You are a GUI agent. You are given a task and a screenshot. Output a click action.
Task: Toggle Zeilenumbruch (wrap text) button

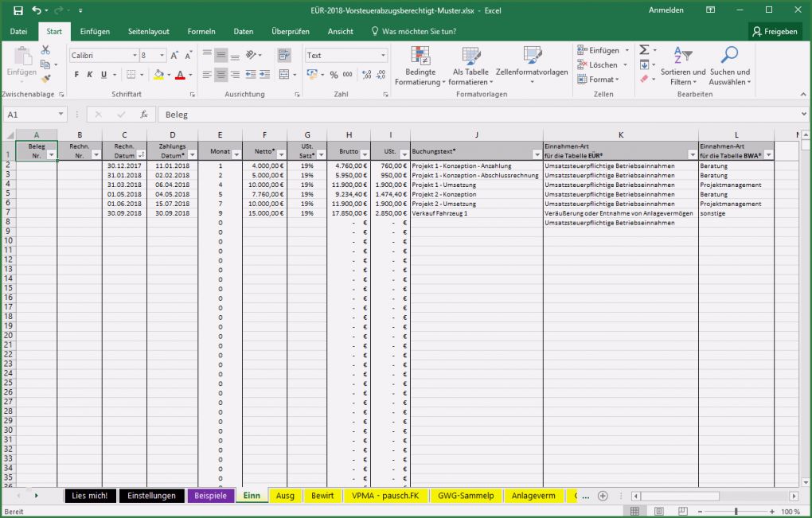coord(285,54)
